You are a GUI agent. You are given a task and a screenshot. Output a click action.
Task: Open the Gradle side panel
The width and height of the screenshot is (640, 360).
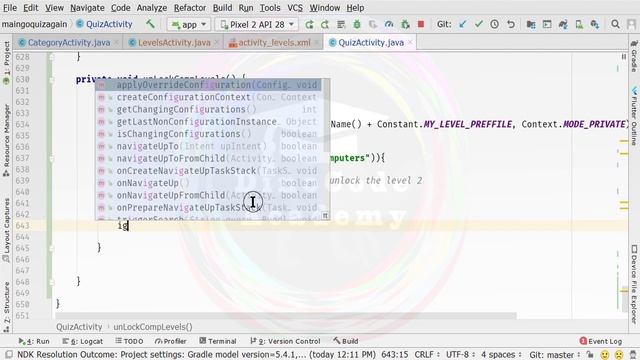pos(634,56)
